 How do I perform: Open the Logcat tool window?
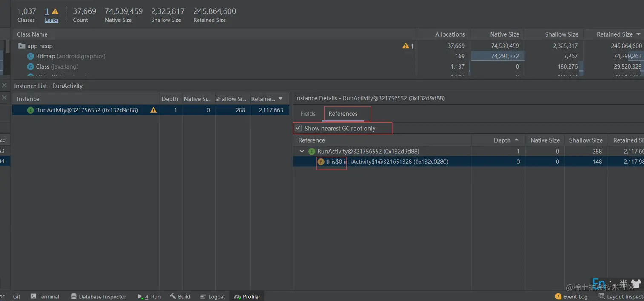[212, 296]
